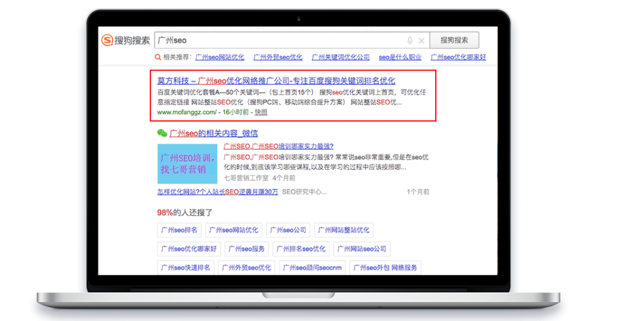Select suggestion chip 广州seo排名
The image size is (644, 321).
pos(179,230)
